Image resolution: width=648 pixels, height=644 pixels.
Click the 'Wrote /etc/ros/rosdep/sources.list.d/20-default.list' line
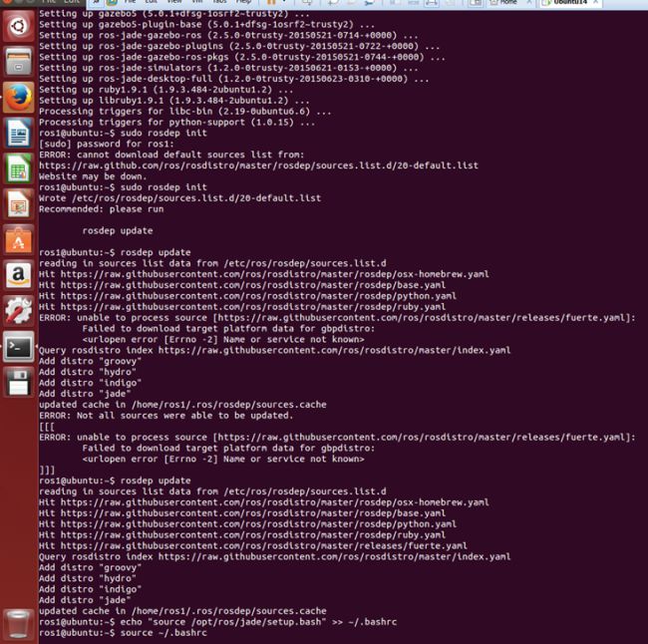pos(179,198)
